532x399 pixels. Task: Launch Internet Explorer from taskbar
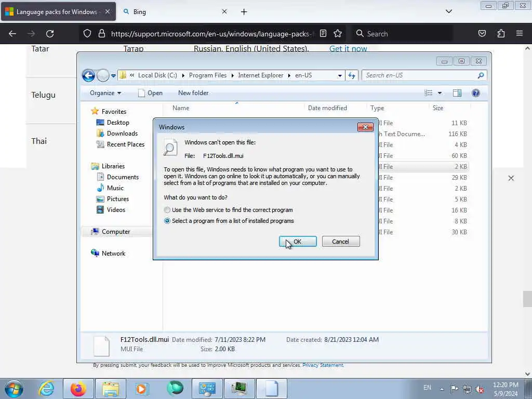tap(46, 389)
